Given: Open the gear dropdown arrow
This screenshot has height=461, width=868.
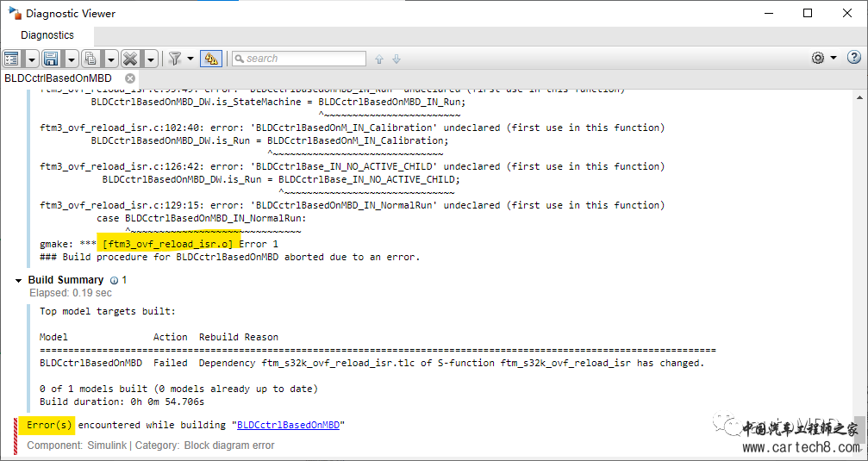Looking at the screenshot, I should [x=834, y=58].
